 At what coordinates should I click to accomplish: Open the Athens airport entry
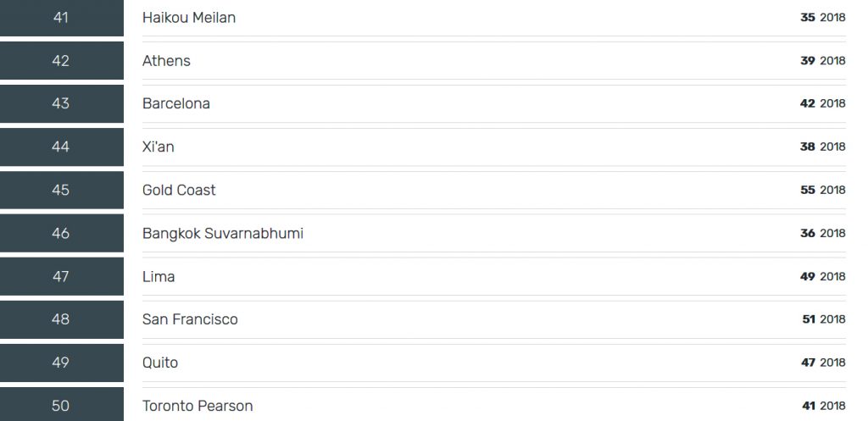tap(166, 61)
